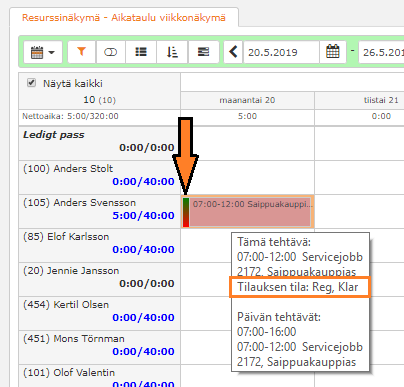
Task: Click the stacked rows layout icon
Action: 203,52
